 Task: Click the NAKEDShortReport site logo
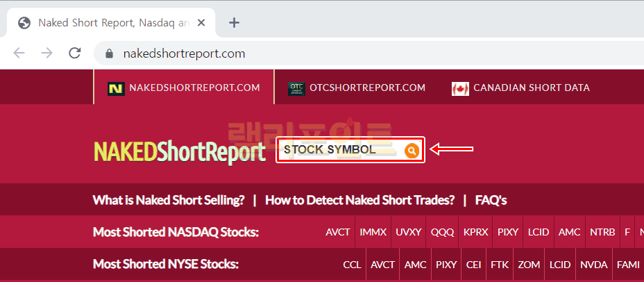179,151
